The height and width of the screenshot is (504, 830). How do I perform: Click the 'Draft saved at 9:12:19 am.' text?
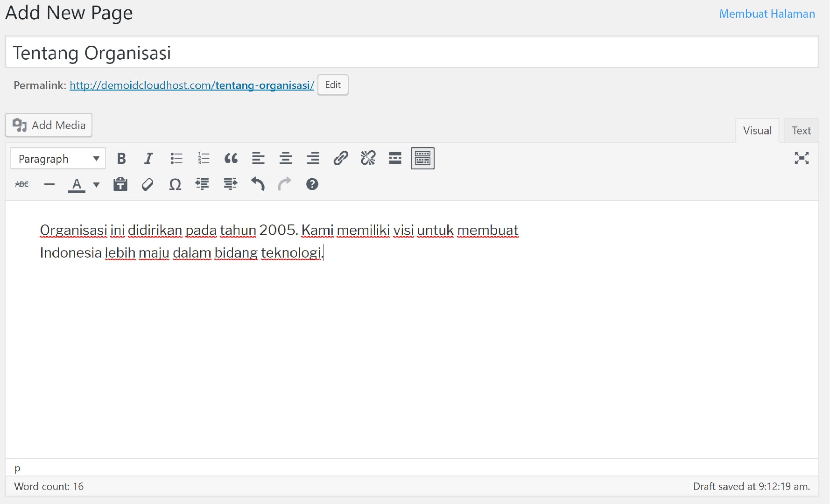[x=752, y=486]
